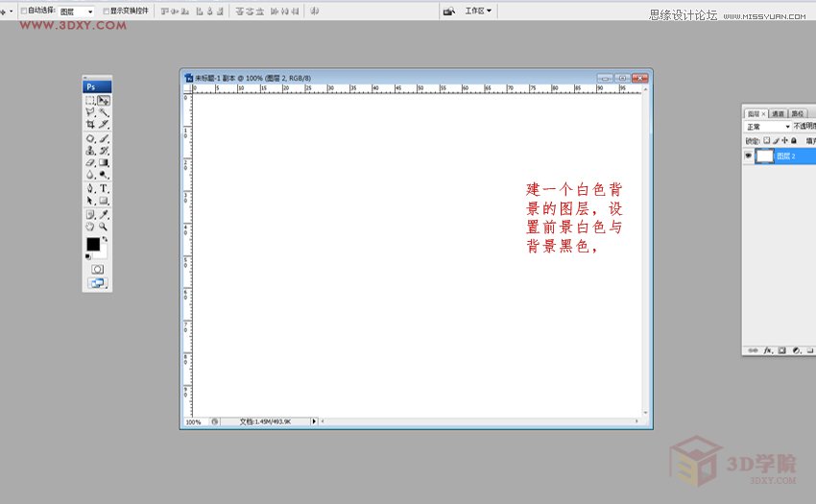Screen dimensions: 816x504
Task: Click the 100% zoom field in status bar
Action: (196, 421)
